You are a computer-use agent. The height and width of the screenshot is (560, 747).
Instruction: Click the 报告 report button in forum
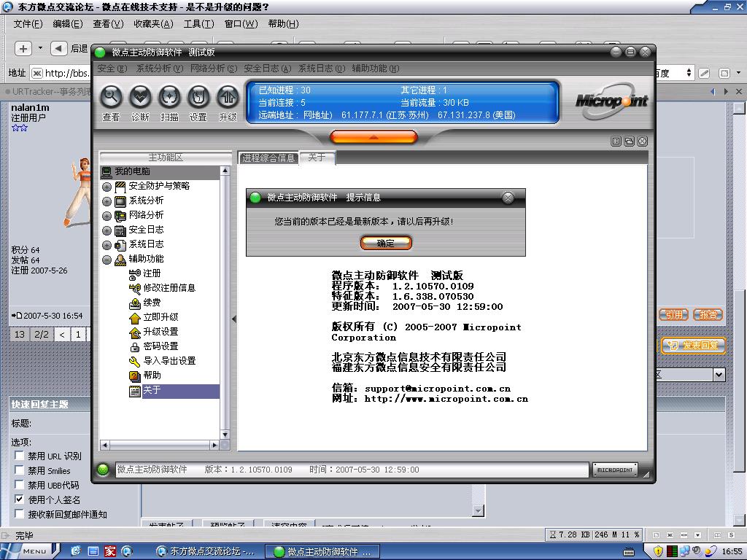[708, 315]
